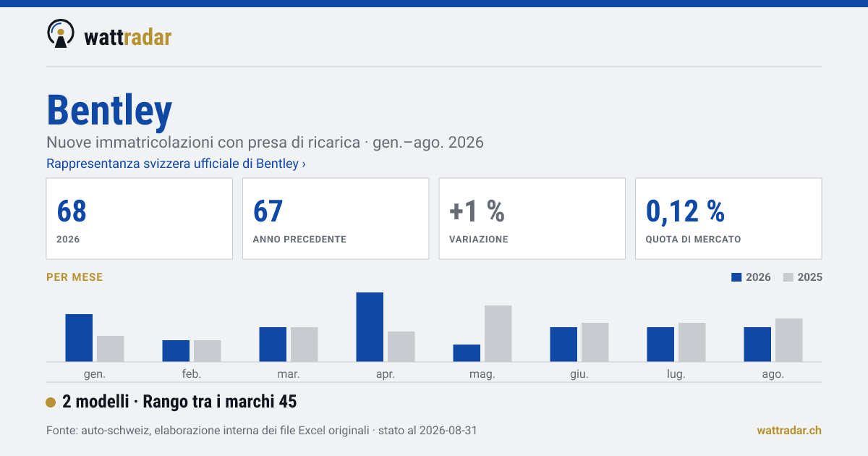Click the giu. month axis label
Screen dimensions: 868x456
point(579,374)
